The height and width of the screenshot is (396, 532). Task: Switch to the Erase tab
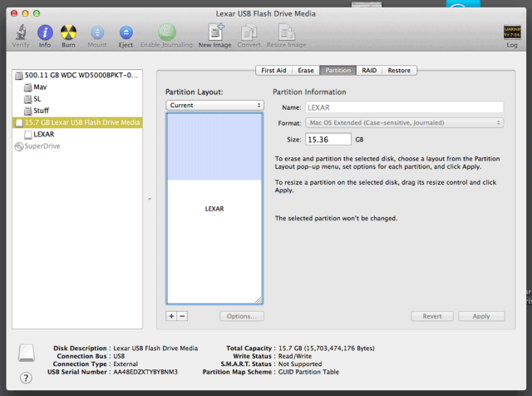[x=306, y=71]
